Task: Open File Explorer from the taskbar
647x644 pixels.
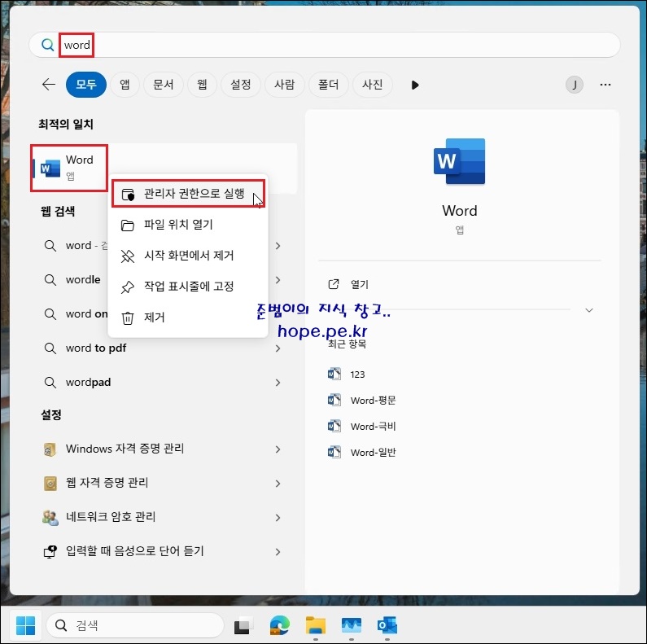Action: (x=316, y=625)
